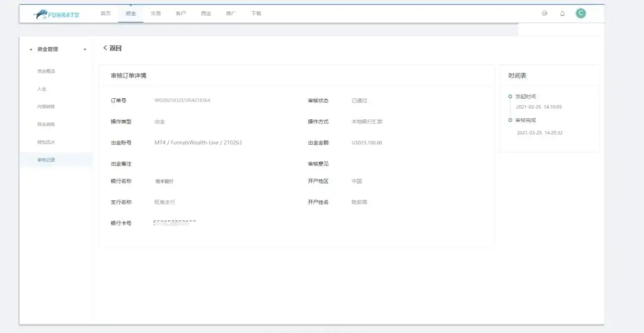The image size is (644, 333).
Task: Open the language globe icon
Action: coord(544,13)
